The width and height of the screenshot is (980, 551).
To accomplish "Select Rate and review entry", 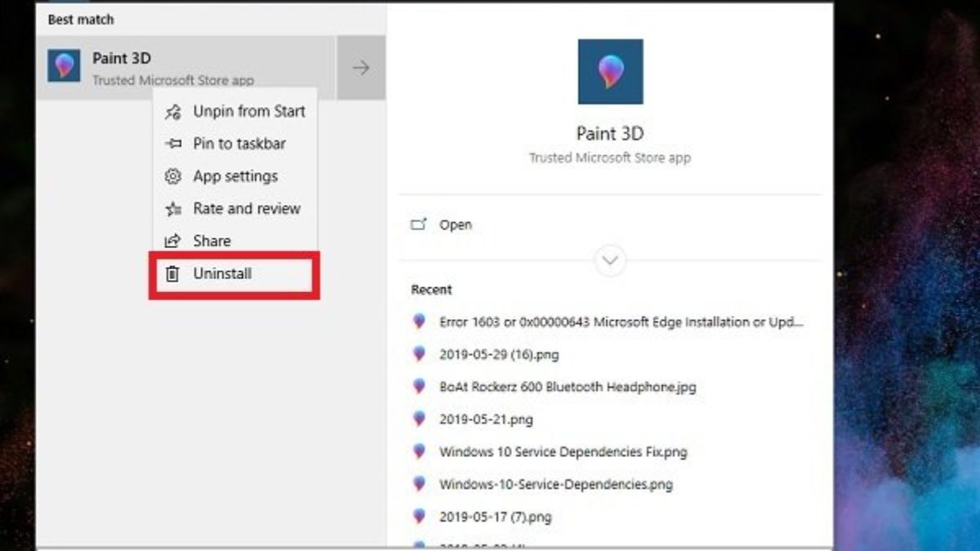I will click(x=235, y=209).
